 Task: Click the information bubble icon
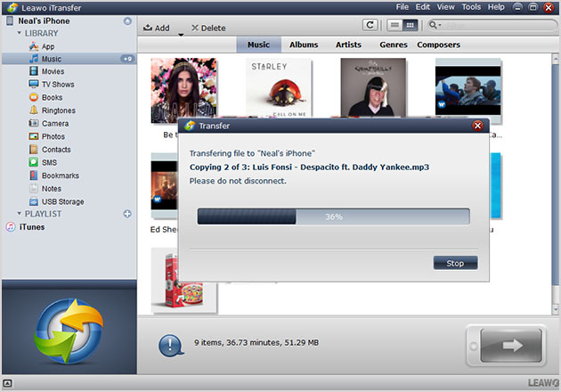tap(171, 346)
